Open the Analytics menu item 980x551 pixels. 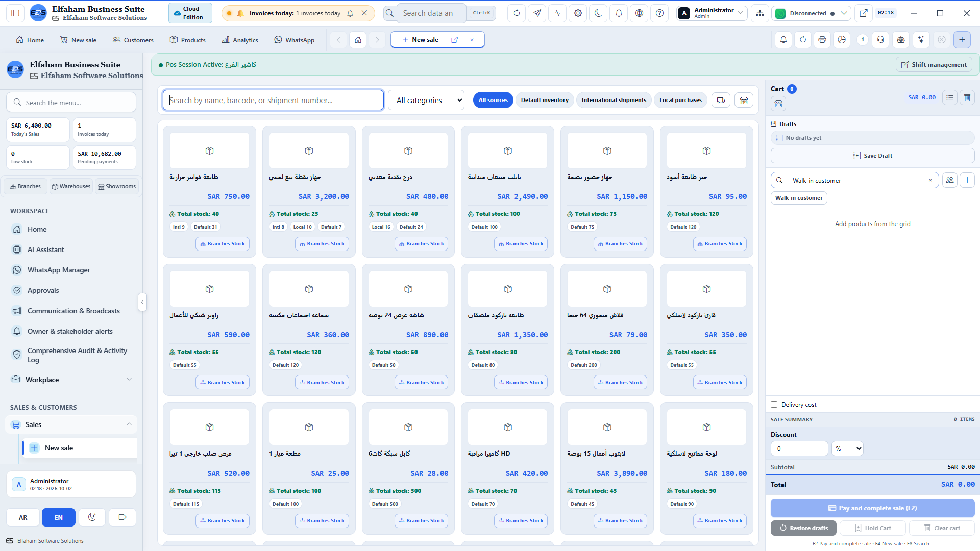click(240, 40)
